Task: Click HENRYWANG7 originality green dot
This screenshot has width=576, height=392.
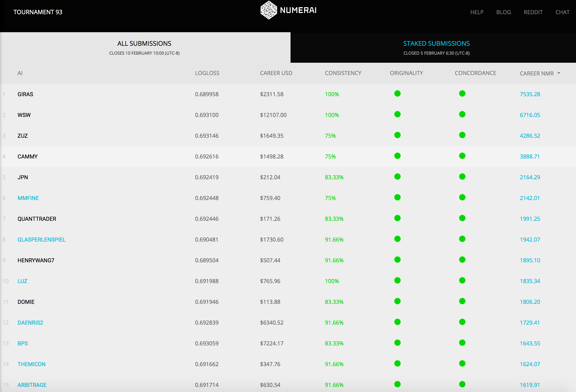Action: [x=397, y=260]
